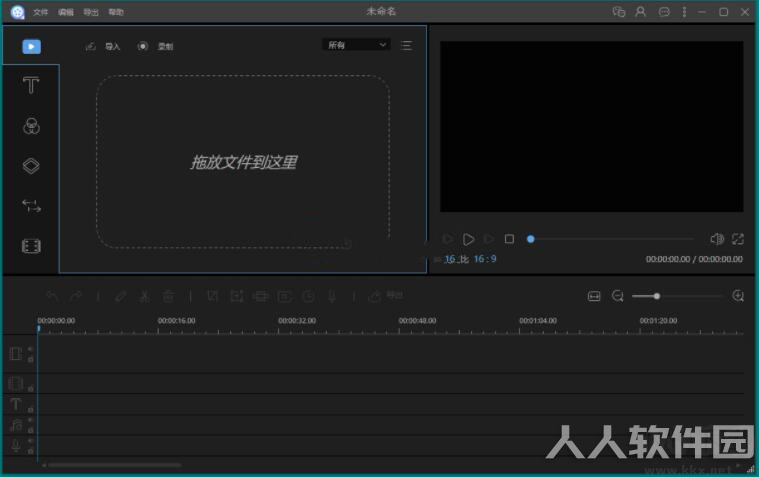Fit timeline to window width
Image resolution: width=759 pixels, height=477 pixels.
pyautogui.click(x=594, y=296)
